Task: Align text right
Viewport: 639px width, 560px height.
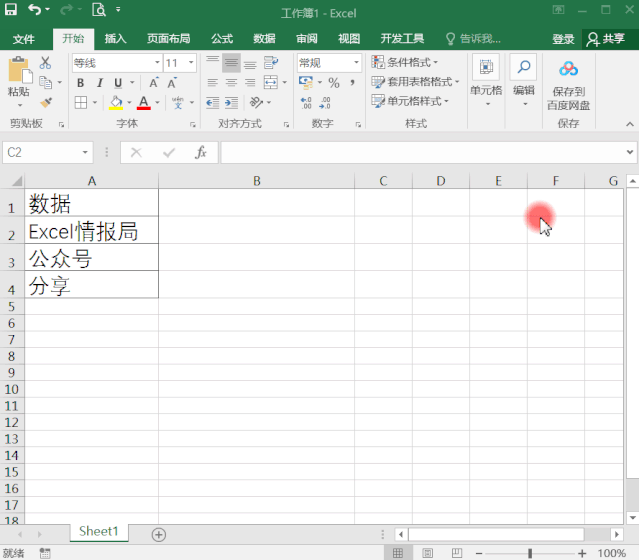Action: tap(250, 83)
